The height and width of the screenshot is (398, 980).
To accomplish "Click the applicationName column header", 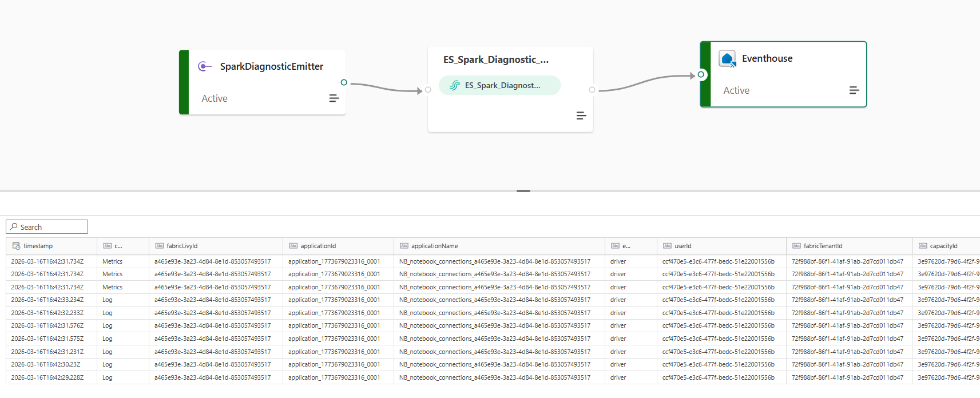I will pyautogui.click(x=499, y=246).
